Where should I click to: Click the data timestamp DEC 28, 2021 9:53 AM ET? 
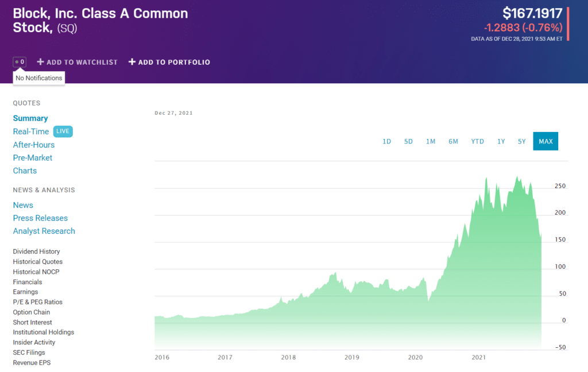point(517,39)
